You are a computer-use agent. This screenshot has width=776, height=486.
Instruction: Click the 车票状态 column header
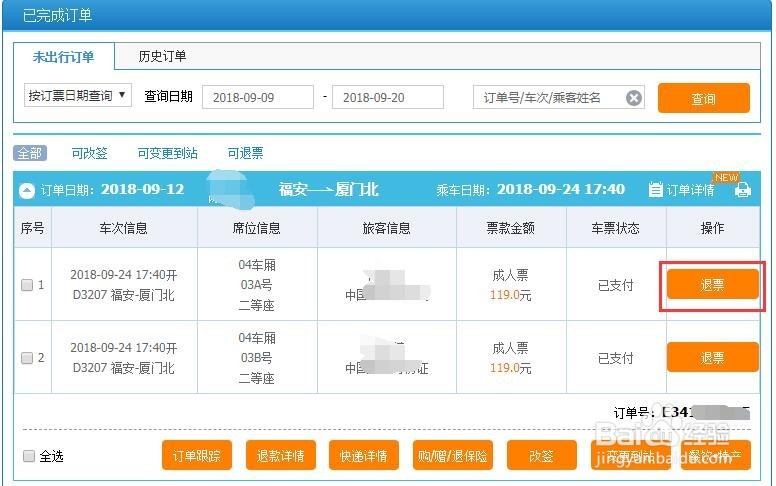pyautogui.click(x=616, y=228)
